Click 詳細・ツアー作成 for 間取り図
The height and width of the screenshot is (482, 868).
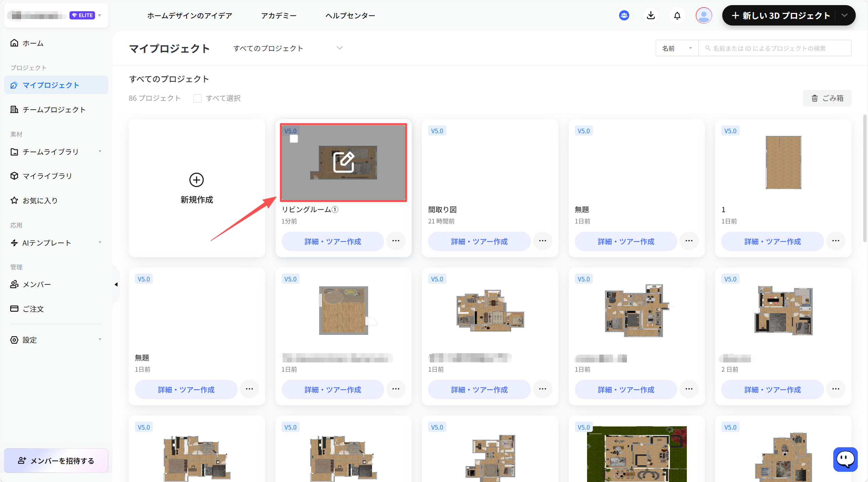pyautogui.click(x=479, y=242)
